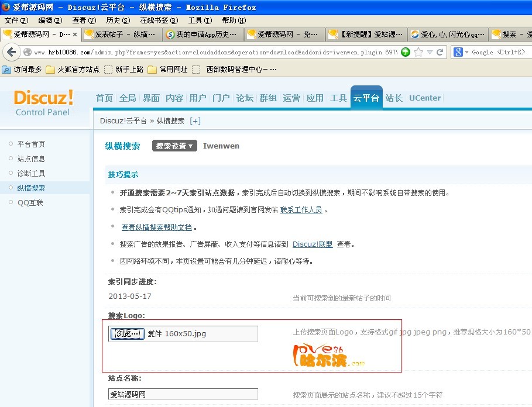Open the 运营 admin section

(x=291, y=98)
